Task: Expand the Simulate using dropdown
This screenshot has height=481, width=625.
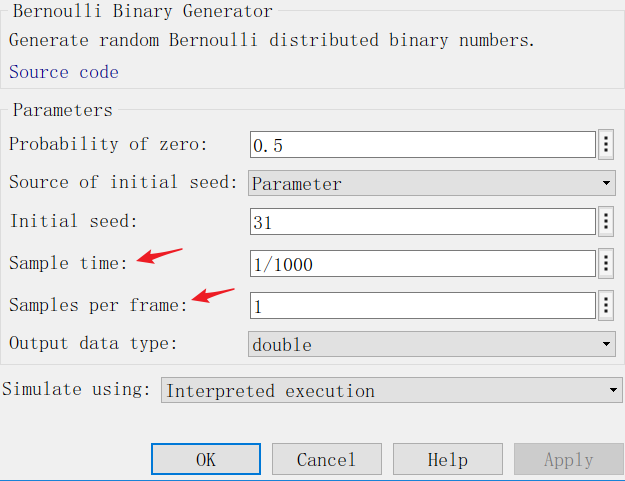Action: 391,390
